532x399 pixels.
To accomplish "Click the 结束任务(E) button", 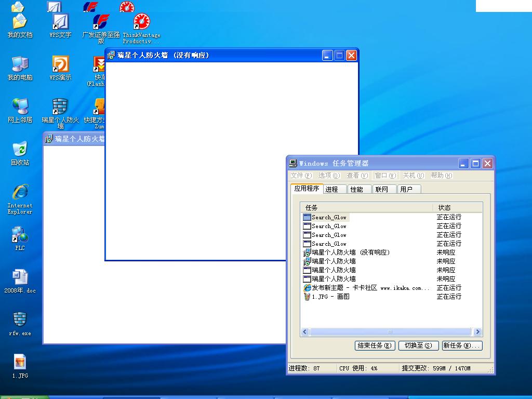I will (375, 345).
